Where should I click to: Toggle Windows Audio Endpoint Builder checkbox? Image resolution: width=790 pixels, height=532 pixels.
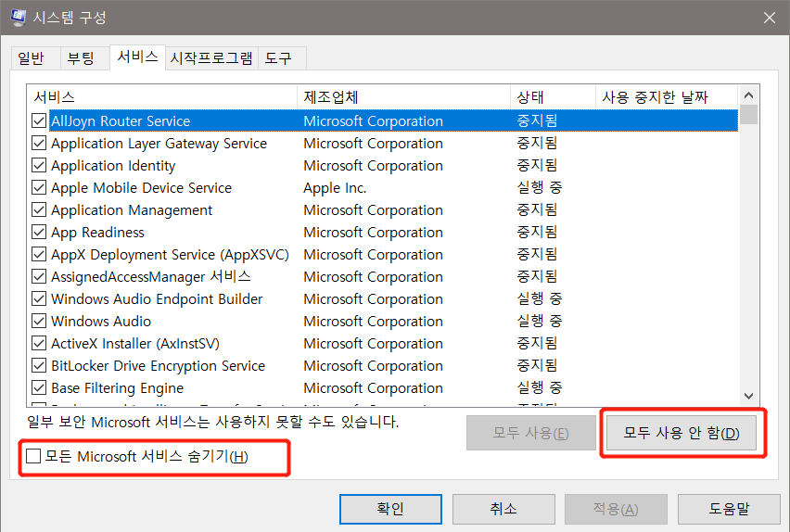pos(39,298)
